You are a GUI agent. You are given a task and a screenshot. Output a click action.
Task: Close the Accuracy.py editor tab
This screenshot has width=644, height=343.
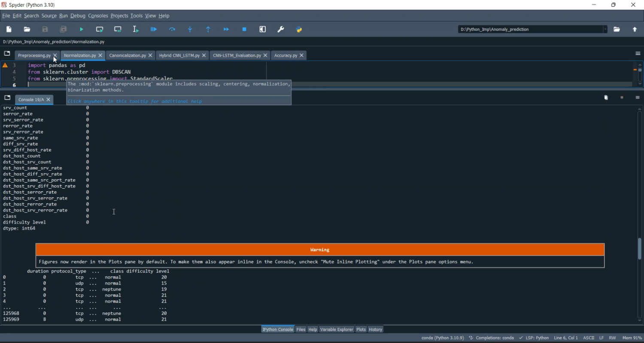click(x=302, y=55)
